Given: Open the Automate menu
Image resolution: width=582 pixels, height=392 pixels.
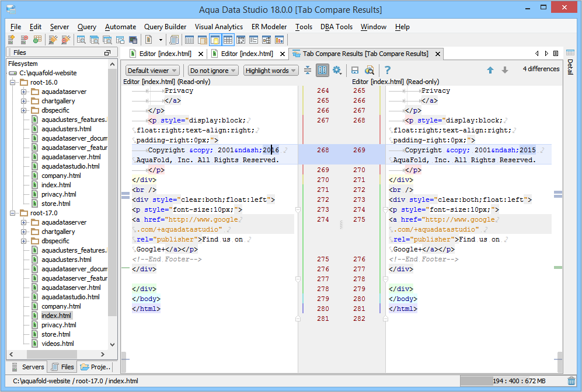Looking at the screenshot, I should click(x=121, y=27).
